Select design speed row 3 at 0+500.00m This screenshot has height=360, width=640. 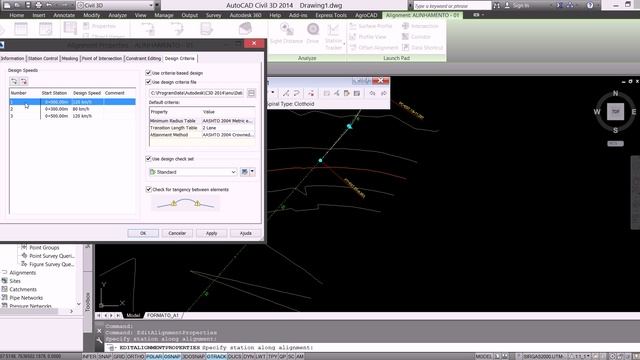click(x=72, y=116)
